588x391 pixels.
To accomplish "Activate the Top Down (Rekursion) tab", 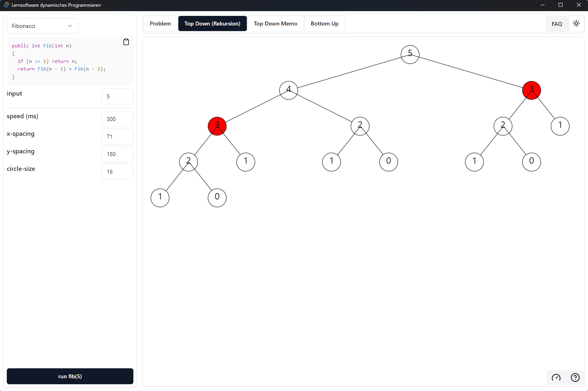I will tap(212, 23).
